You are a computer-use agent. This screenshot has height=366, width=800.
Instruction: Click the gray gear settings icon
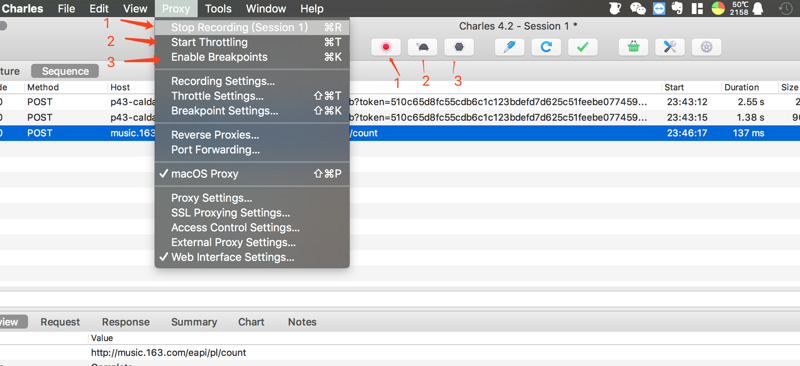tap(707, 47)
